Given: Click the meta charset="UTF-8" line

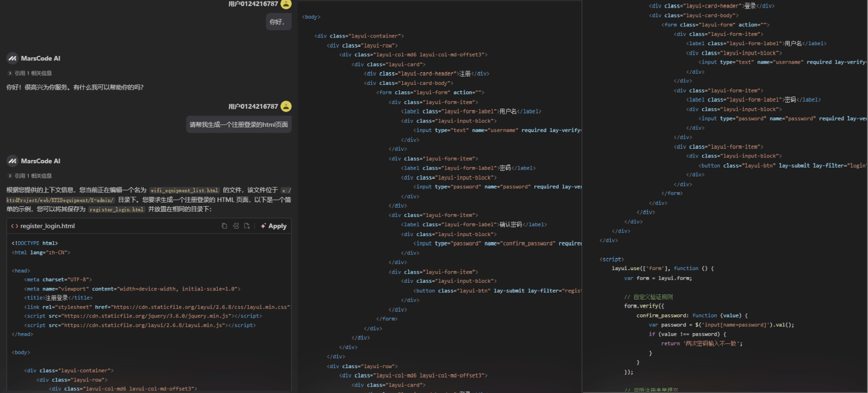Looking at the screenshot, I should pyautogui.click(x=58, y=280).
